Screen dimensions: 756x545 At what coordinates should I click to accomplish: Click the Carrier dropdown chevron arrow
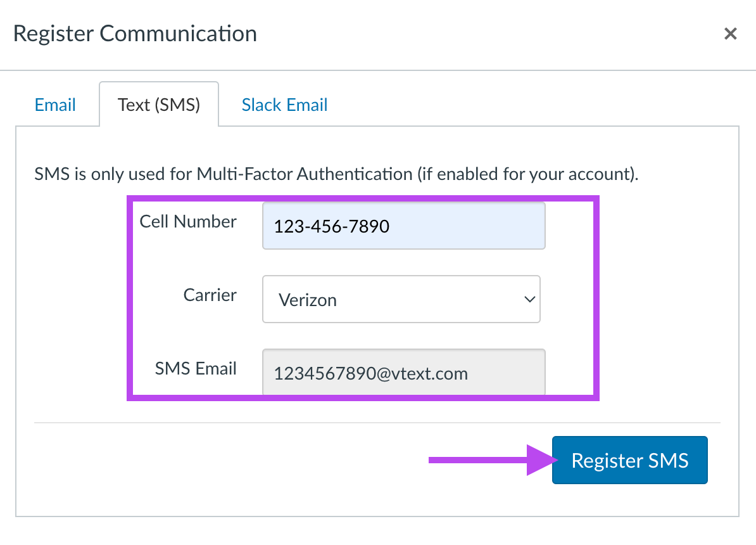[529, 299]
